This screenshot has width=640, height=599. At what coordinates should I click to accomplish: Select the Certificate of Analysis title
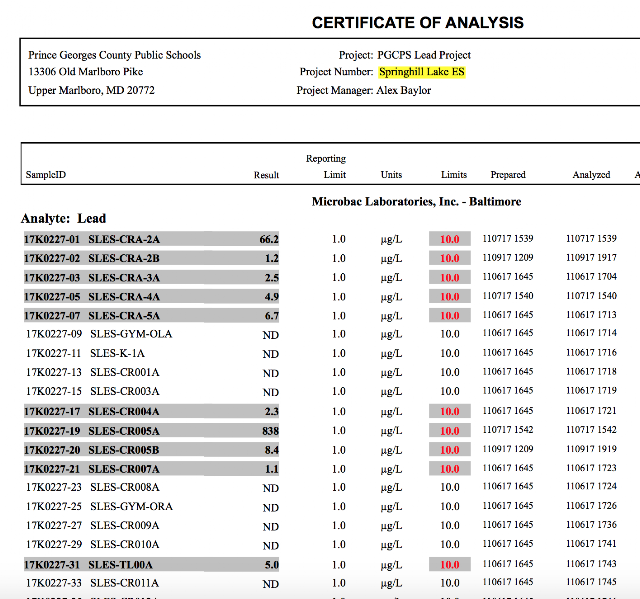[418, 23]
